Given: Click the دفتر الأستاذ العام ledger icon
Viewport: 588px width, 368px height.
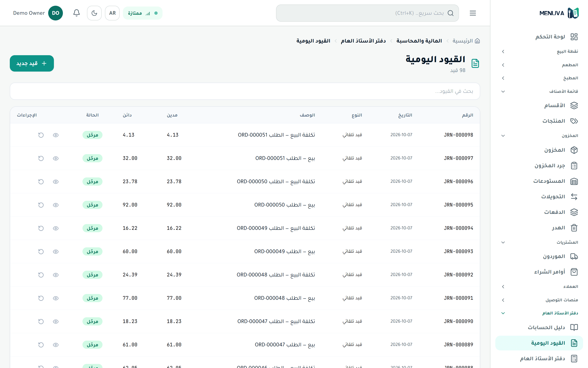Looking at the screenshot, I should 574,359.
